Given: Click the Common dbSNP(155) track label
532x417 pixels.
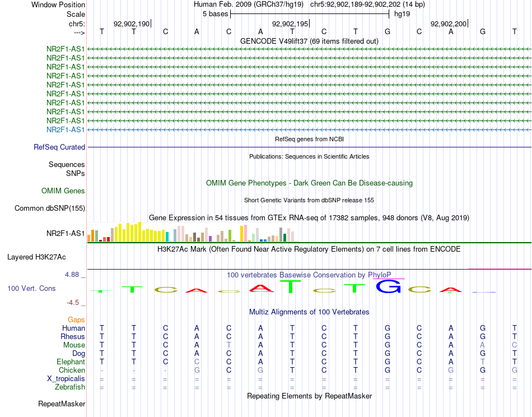Looking at the screenshot, I should (49, 208).
